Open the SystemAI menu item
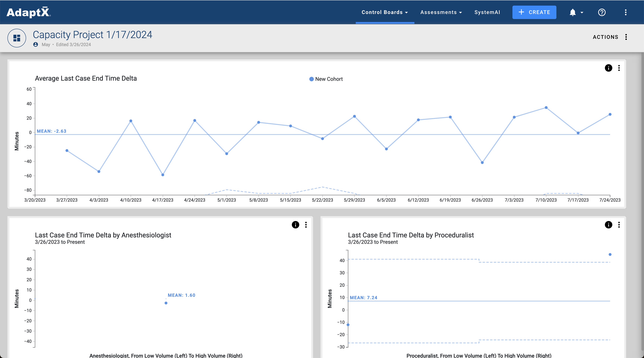Image resolution: width=644 pixels, height=358 pixels. click(487, 12)
